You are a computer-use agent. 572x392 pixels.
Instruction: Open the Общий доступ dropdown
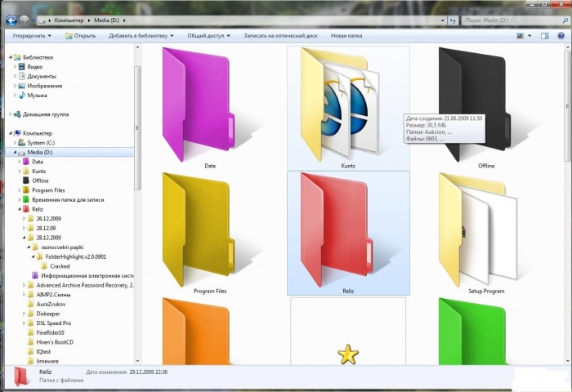pos(208,36)
